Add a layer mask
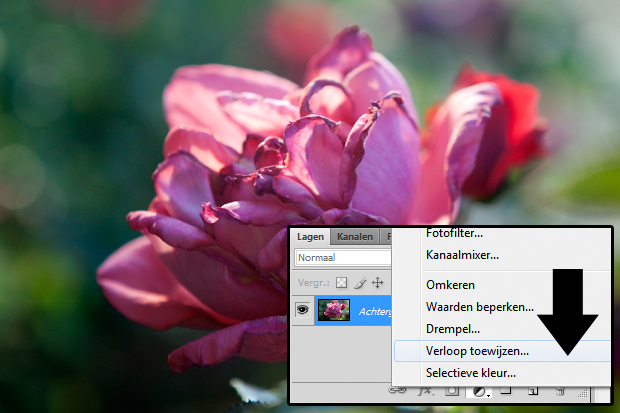620x413 pixels. [452, 391]
